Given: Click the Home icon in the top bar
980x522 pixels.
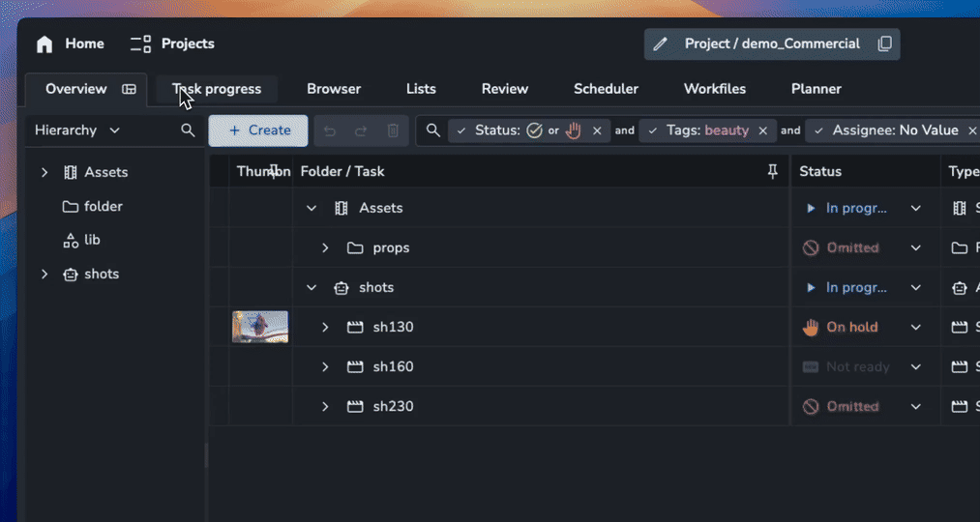Looking at the screenshot, I should pos(45,43).
